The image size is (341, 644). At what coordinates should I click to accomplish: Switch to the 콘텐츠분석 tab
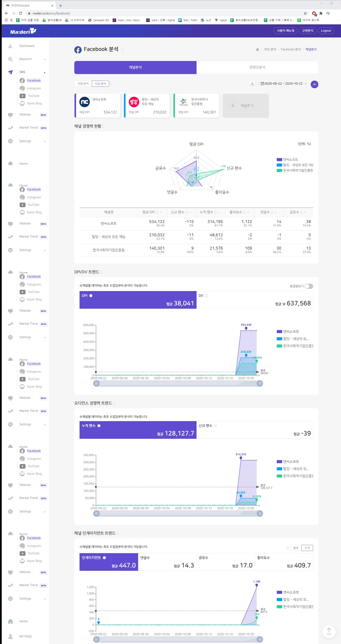click(x=257, y=68)
